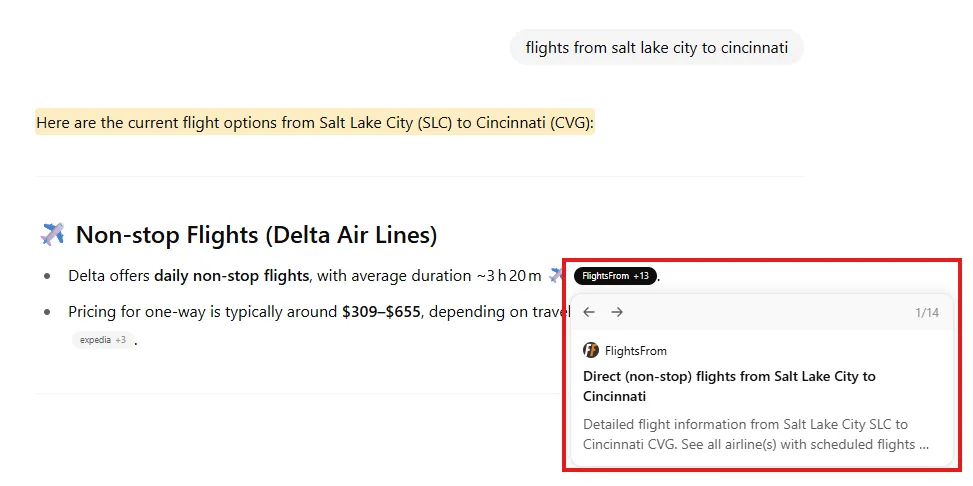Click the airplane emoji after the 3h20m duration
Screen dimensions: 973x486
tap(558, 275)
